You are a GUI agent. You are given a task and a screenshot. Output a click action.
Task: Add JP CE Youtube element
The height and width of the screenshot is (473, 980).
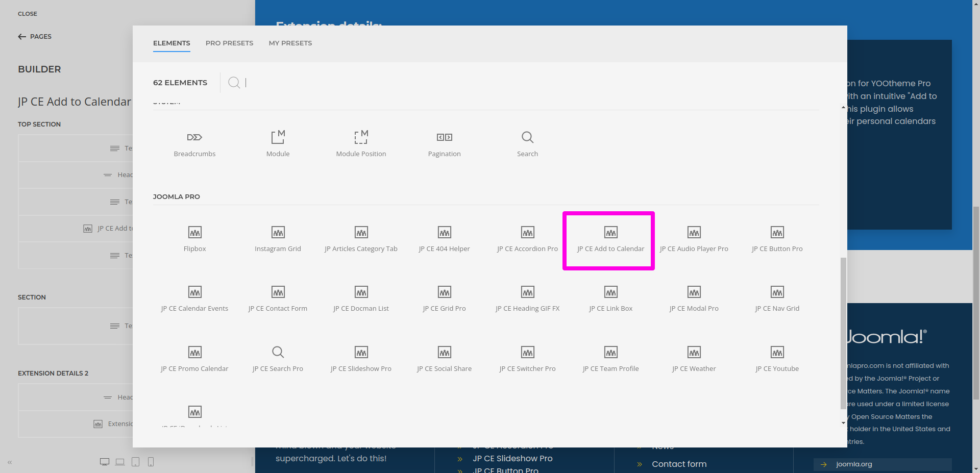point(777,359)
